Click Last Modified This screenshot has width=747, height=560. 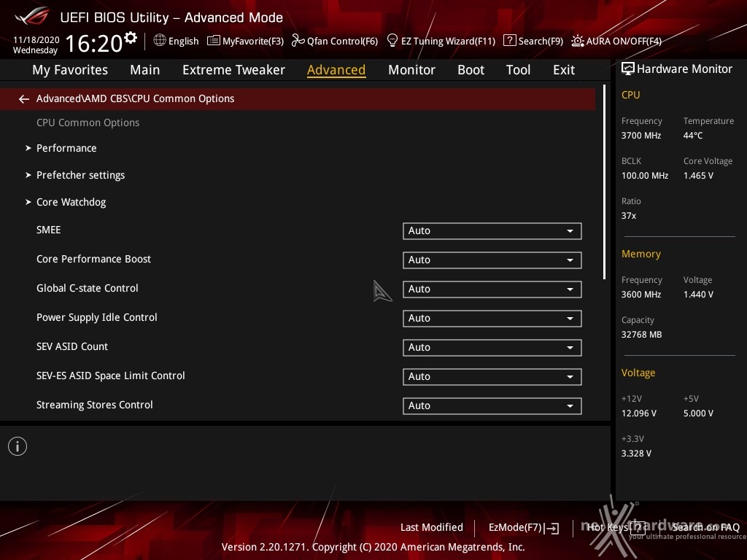tap(432, 527)
